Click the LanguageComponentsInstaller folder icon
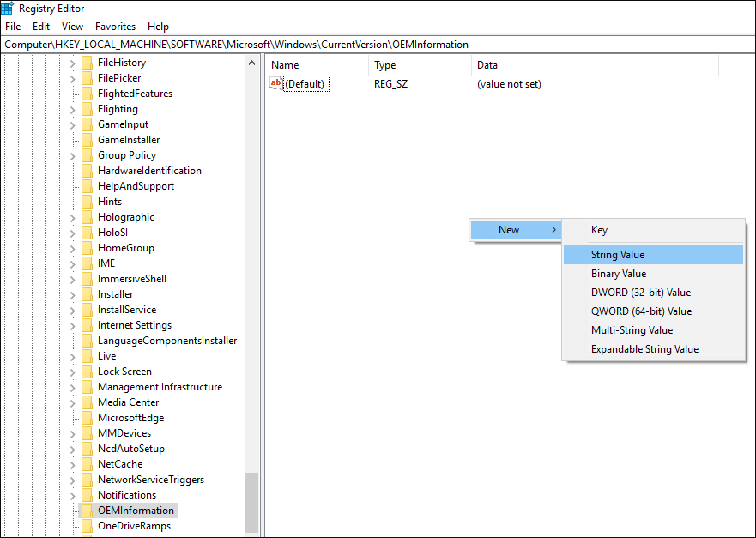 point(88,341)
